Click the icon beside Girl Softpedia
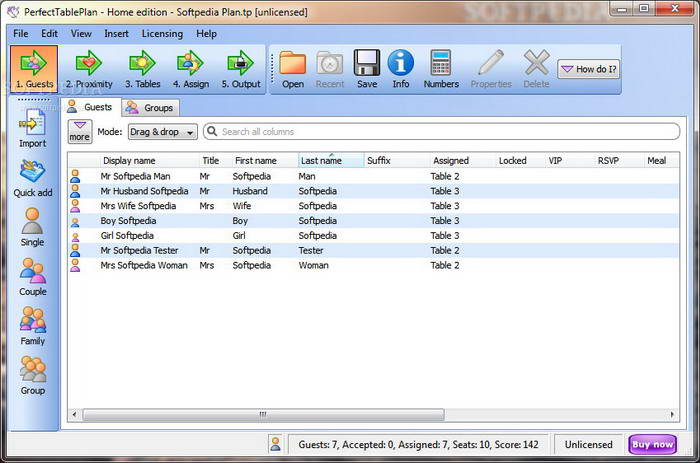 point(75,236)
